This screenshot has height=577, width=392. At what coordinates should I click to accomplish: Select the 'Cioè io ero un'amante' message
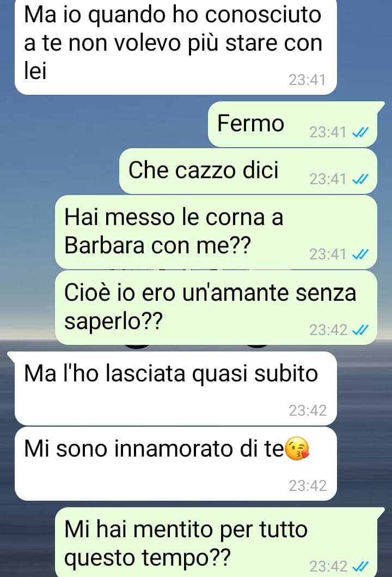pos(216,308)
